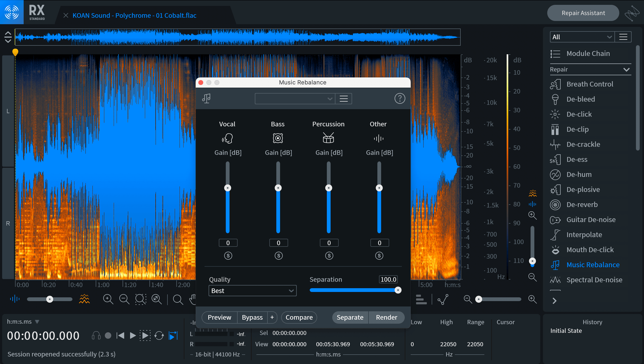The height and width of the screenshot is (364, 644).
Task: Open the De-click module
Action: pos(579,114)
